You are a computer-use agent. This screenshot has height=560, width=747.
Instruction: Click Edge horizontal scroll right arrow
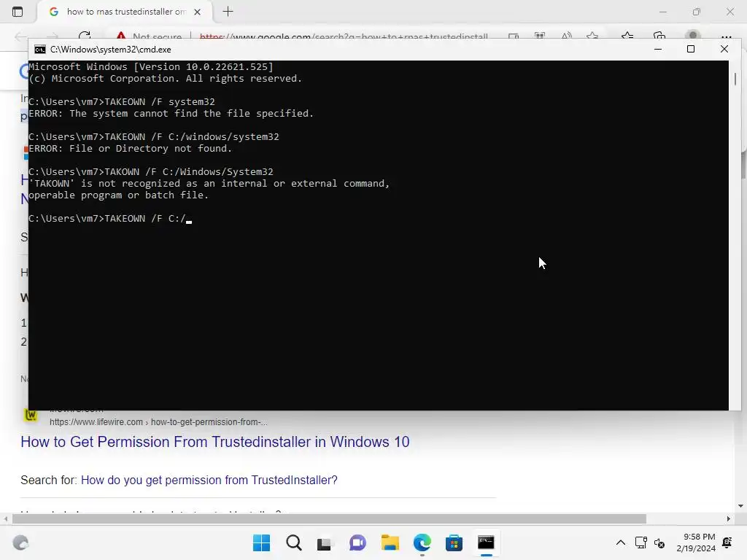tap(729, 518)
